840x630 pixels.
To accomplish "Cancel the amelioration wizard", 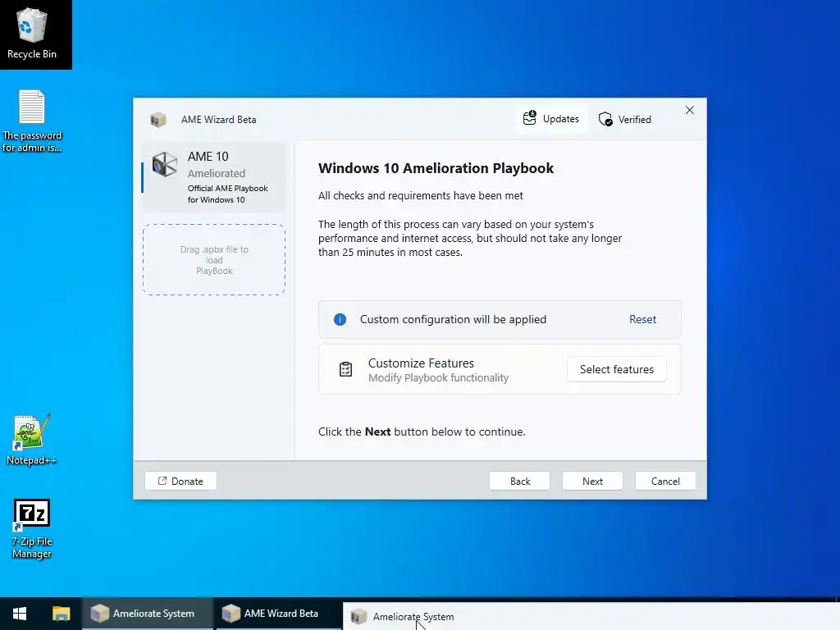I will click(x=665, y=481).
